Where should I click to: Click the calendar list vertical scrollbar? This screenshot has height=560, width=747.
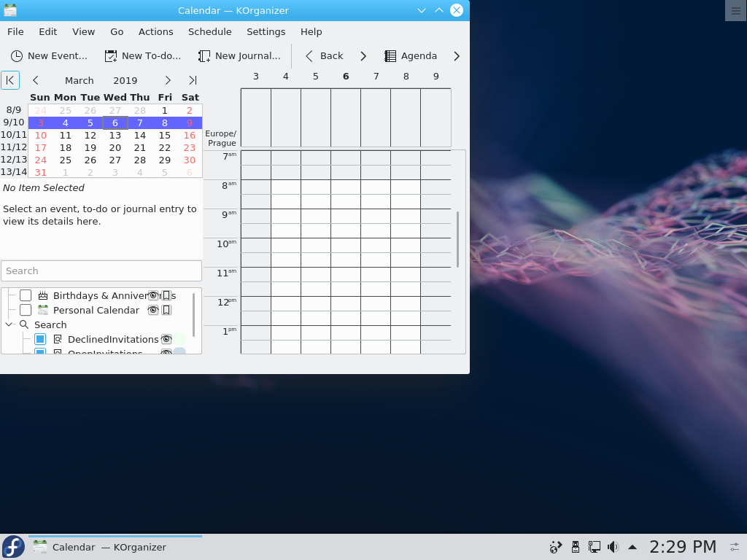(x=193, y=315)
